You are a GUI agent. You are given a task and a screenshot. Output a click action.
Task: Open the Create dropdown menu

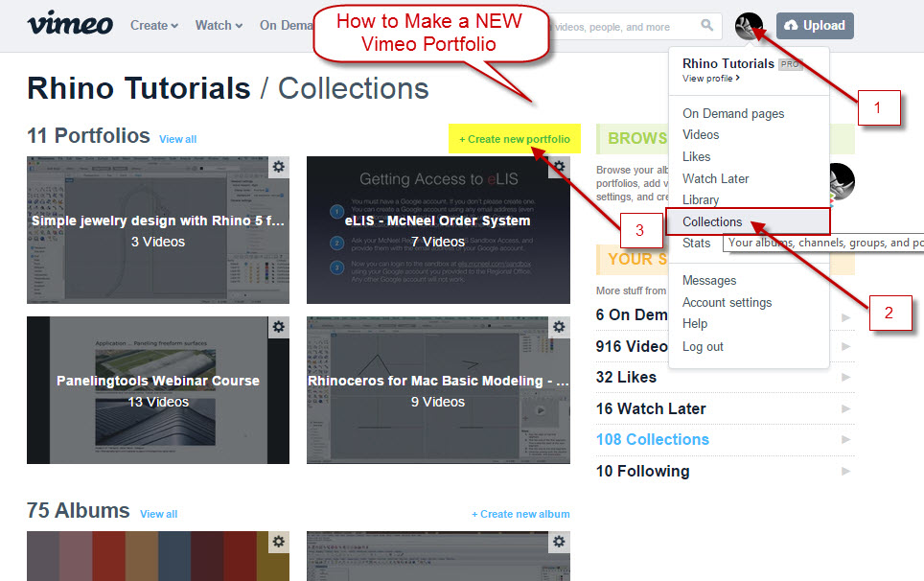(x=154, y=25)
